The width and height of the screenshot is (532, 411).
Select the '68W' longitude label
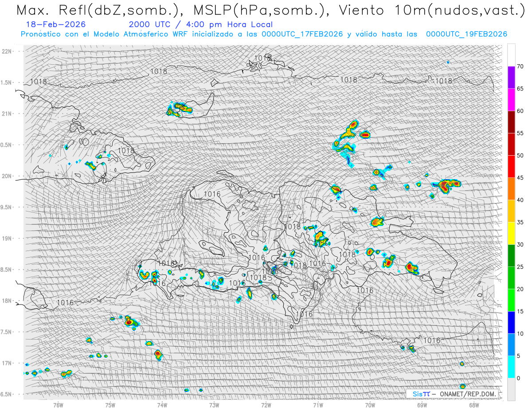coord(474,404)
